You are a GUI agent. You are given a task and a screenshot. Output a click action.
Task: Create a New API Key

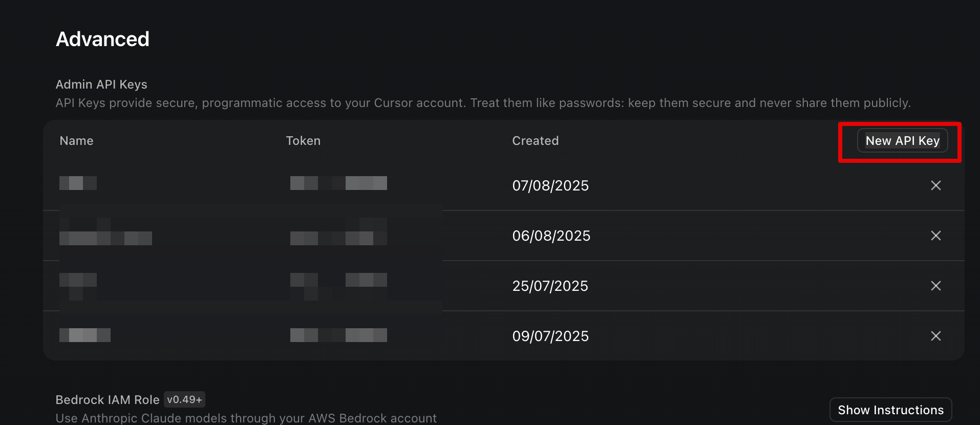pyautogui.click(x=902, y=141)
